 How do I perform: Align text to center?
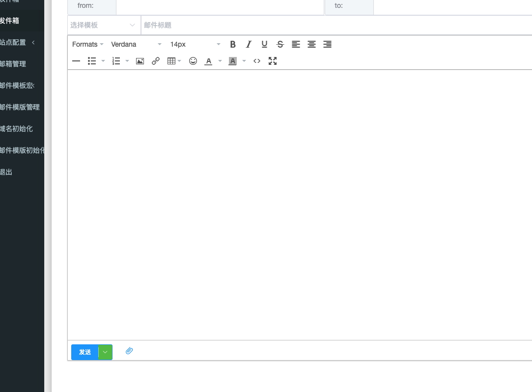click(311, 44)
